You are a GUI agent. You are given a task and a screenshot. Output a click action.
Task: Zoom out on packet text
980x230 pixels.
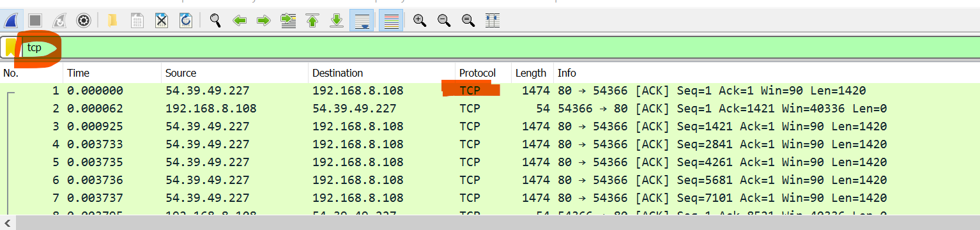[444, 20]
